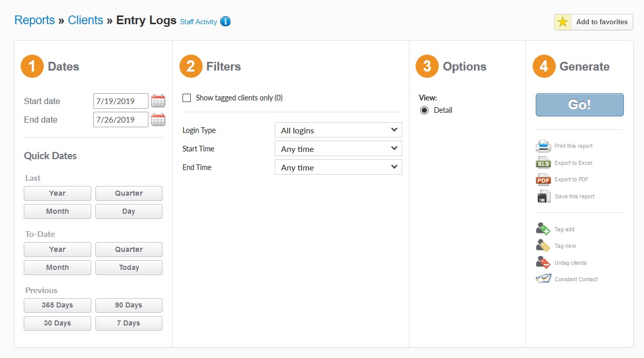644x358 pixels.
Task: Click the Export to PDF icon
Action: click(x=543, y=180)
